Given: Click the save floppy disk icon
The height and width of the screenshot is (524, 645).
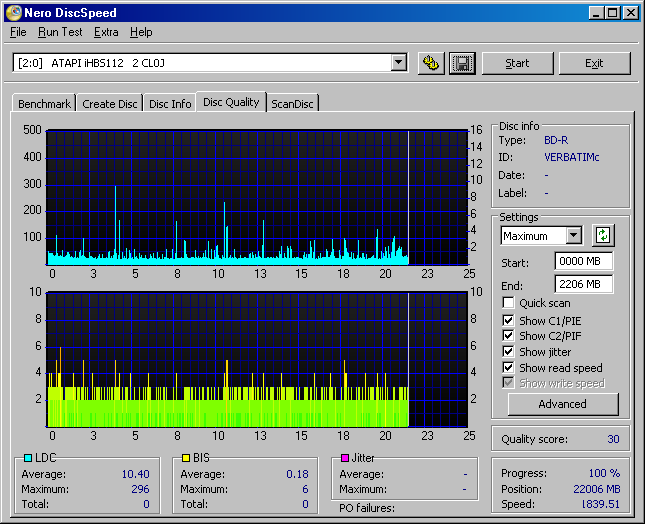Looking at the screenshot, I should point(462,63).
